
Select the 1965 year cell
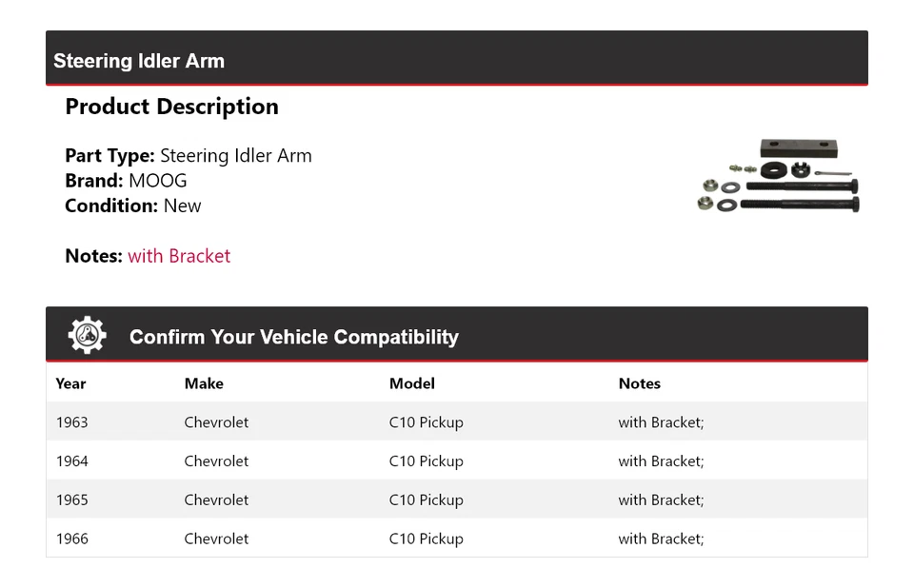pos(71,500)
